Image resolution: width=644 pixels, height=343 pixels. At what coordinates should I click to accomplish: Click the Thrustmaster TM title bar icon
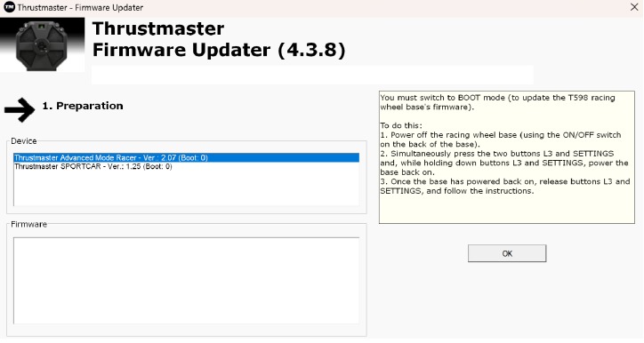(9, 7)
